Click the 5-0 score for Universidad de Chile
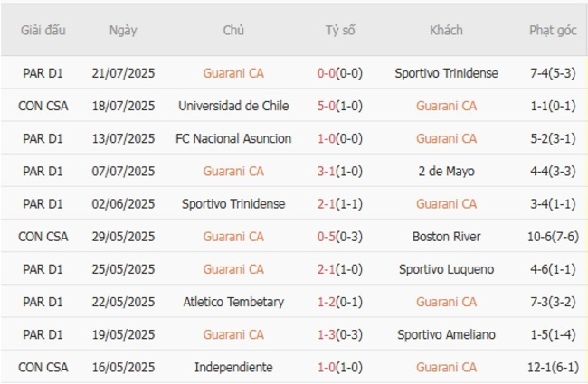 coord(326,106)
